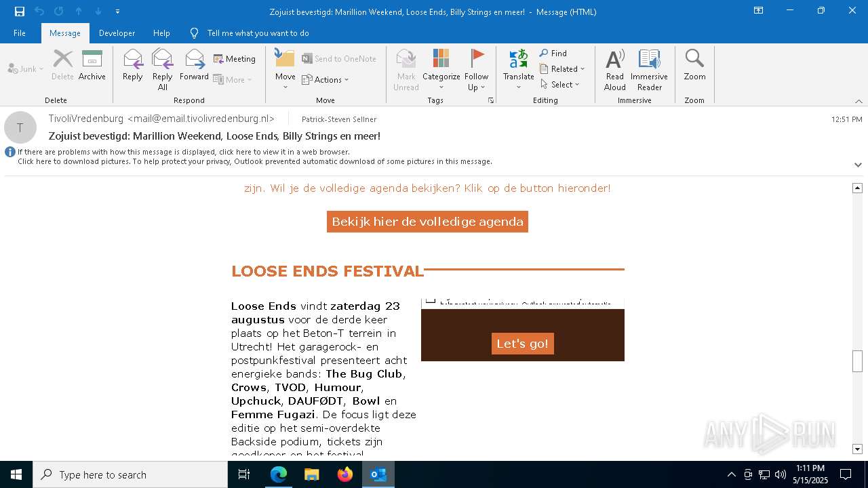Open the previous item with the up arrow

pyautogui.click(x=79, y=11)
